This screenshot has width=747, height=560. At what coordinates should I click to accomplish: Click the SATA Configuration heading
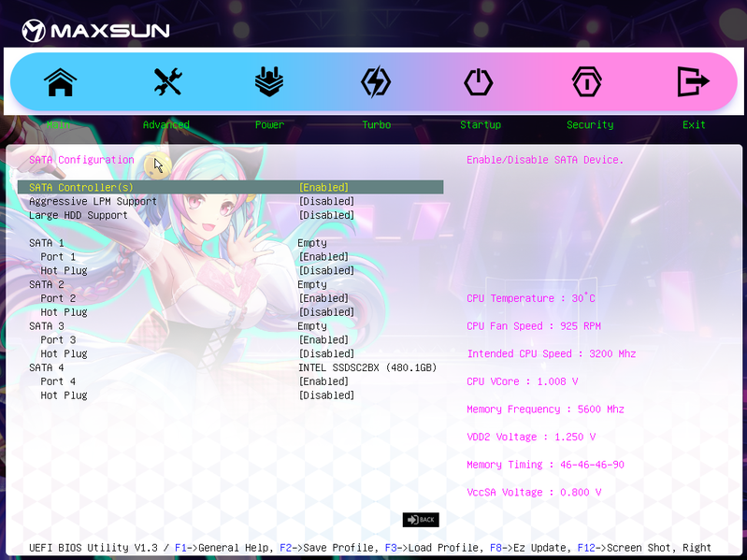click(x=81, y=160)
